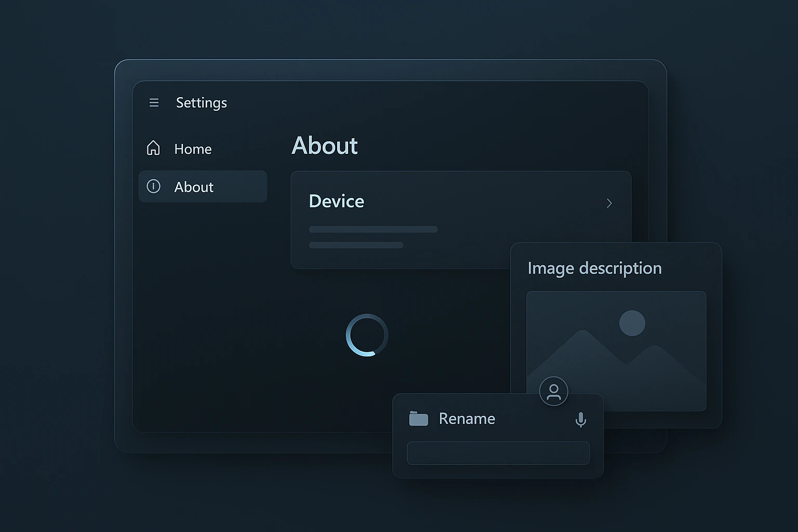Click the Settings title text
The image size is (798, 532).
[x=201, y=103]
